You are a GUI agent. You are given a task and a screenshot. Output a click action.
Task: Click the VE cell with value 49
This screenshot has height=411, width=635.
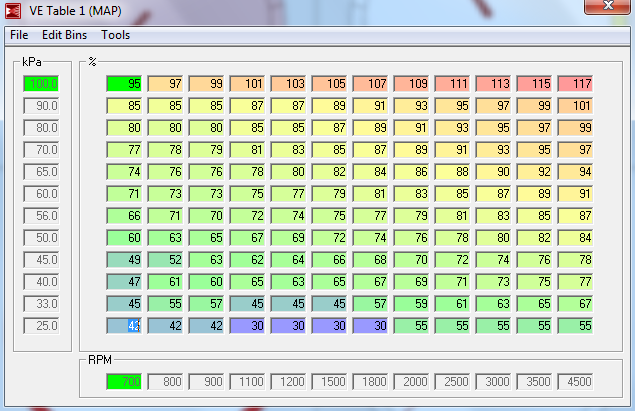[x=124, y=260]
